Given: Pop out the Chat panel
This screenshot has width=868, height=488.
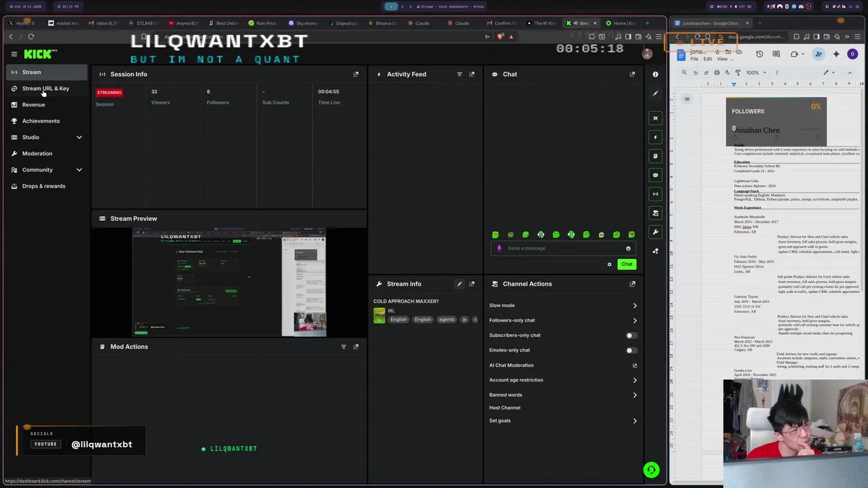Looking at the screenshot, I should pyautogui.click(x=632, y=74).
